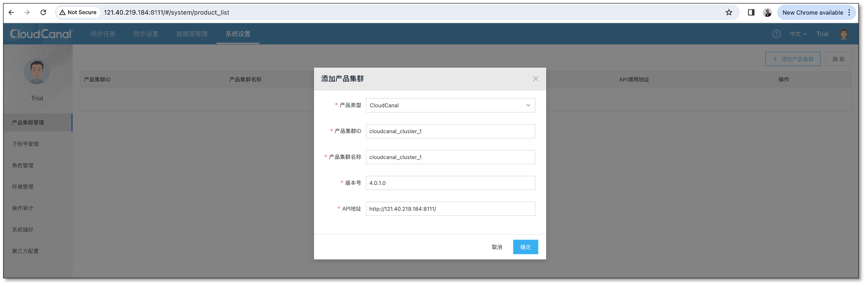Bookmark this page with star icon
The height and width of the screenshot is (287, 868).
click(729, 12)
